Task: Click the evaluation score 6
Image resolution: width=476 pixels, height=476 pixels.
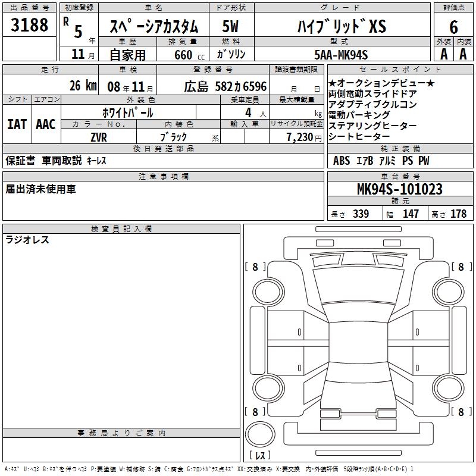Action: click(453, 27)
